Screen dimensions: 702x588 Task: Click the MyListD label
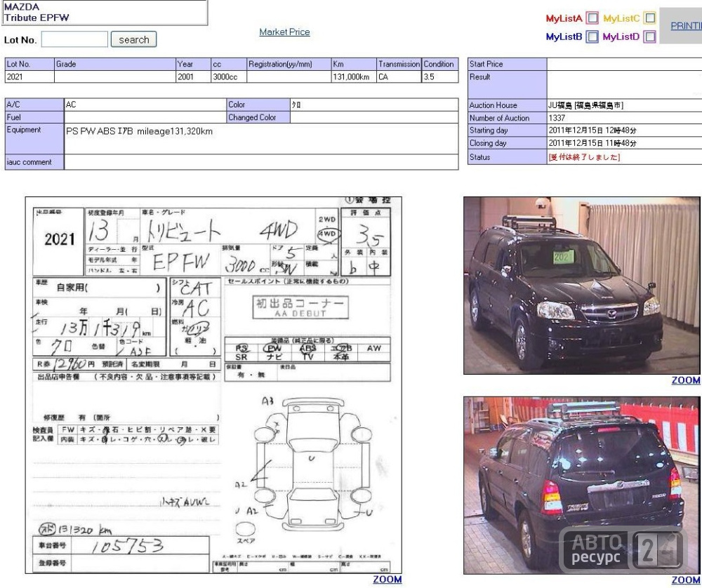point(621,36)
